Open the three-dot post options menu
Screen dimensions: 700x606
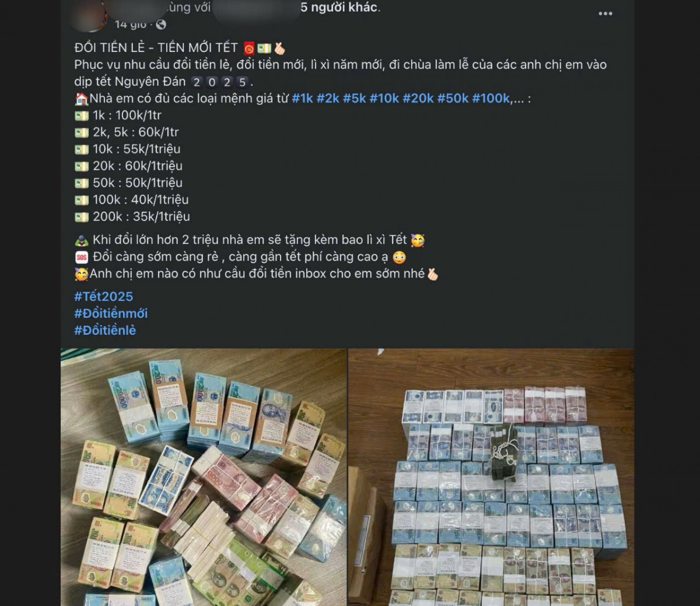tap(605, 13)
